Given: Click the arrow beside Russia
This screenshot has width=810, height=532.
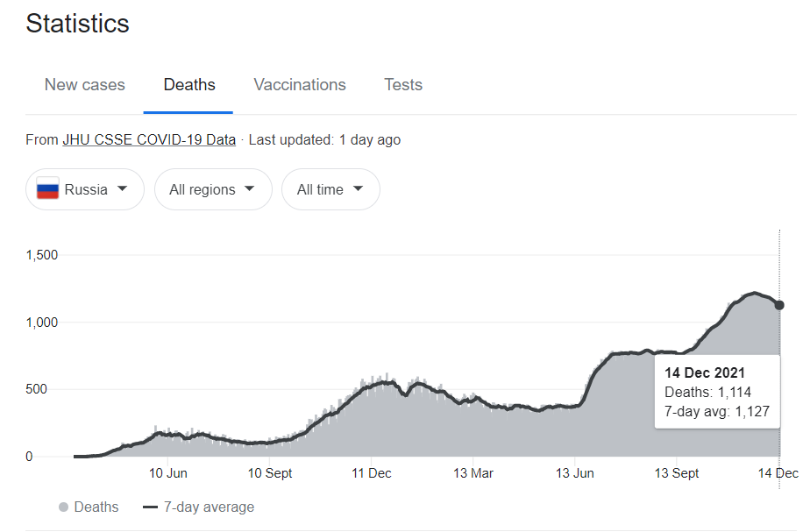Looking at the screenshot, I should (123, 189).
